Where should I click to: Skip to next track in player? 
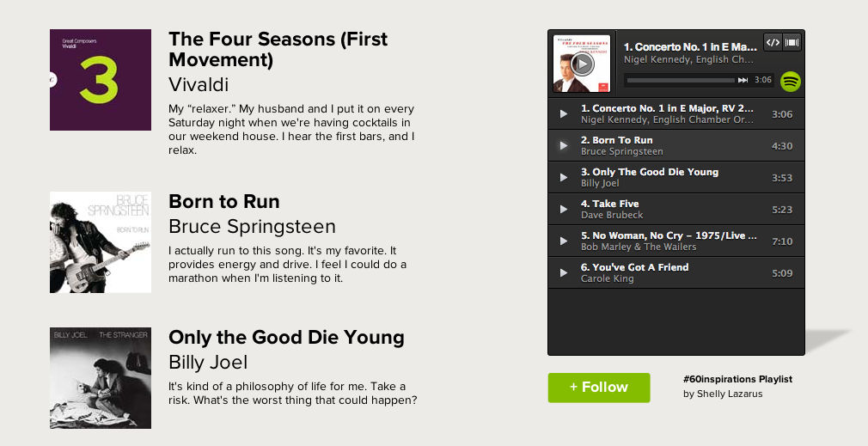(743, 80)
